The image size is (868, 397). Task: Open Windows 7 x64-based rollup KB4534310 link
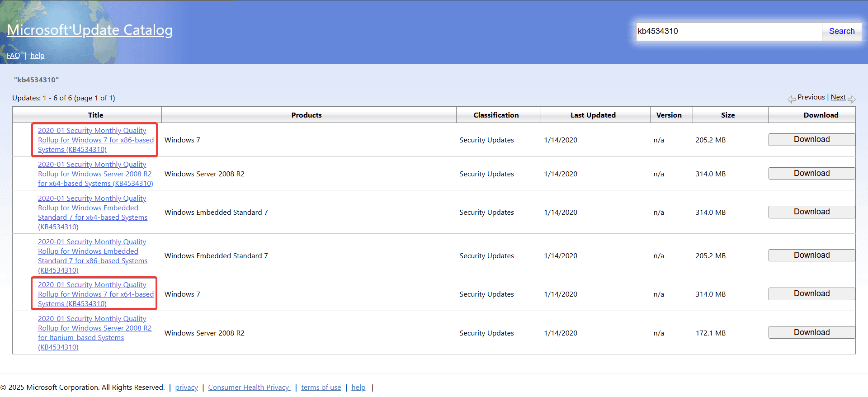pos(96,294)
